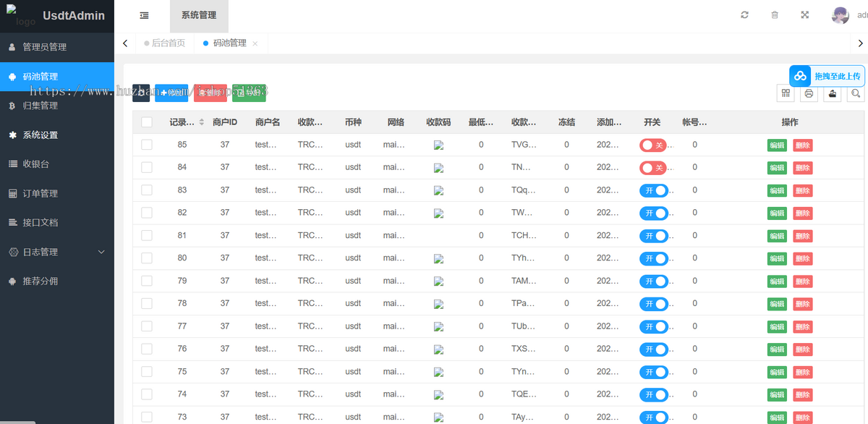This screenshot has height=424, width=868.
Task: Click the 拖拽至此上传 upload widget
Action: click(x=827, y=76)
